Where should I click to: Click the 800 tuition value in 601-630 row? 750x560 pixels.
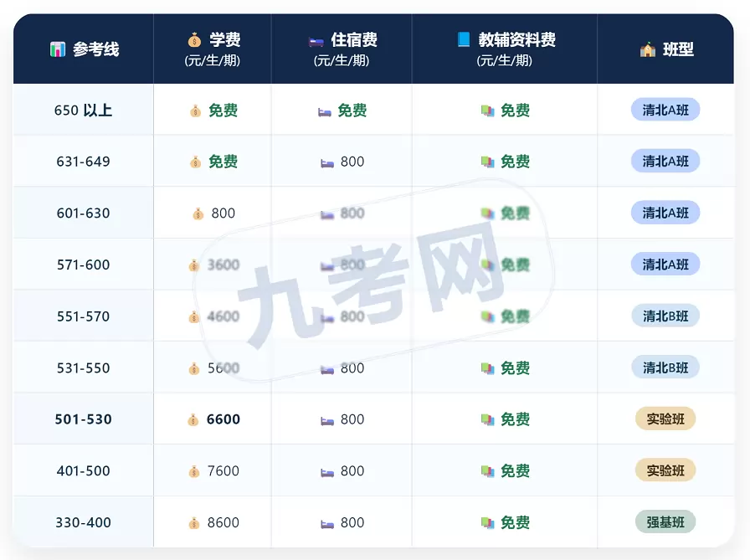223,213
